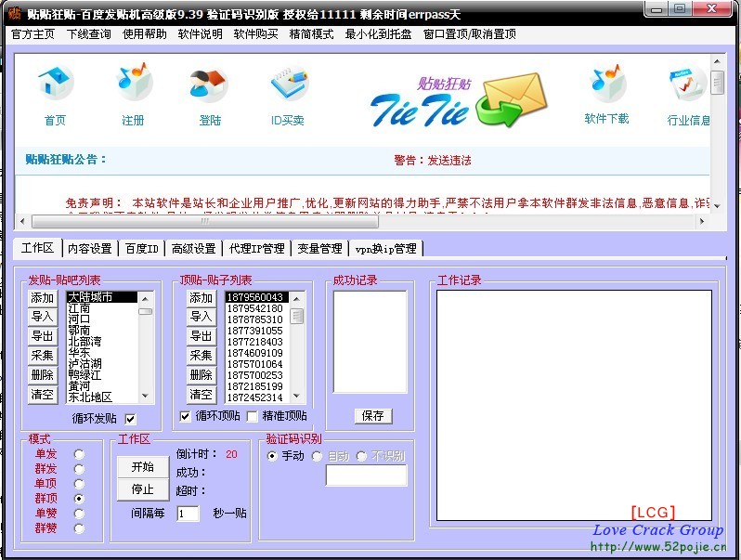This screenshot has width=741, height=560.
Task: Click 添加 in 发贴-贴吧列表
Action: tap(43, 298)
